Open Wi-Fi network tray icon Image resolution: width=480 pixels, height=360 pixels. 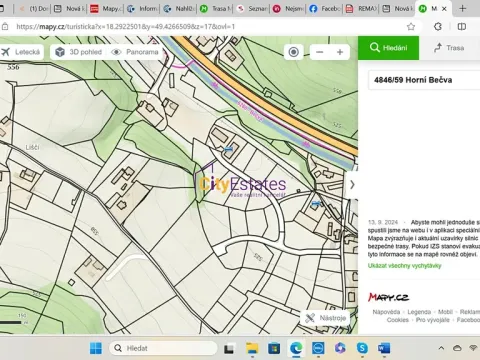473,348
